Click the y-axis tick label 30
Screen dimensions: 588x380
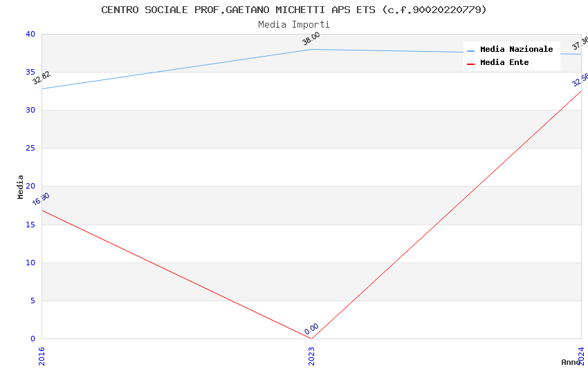tap(30, 110)
